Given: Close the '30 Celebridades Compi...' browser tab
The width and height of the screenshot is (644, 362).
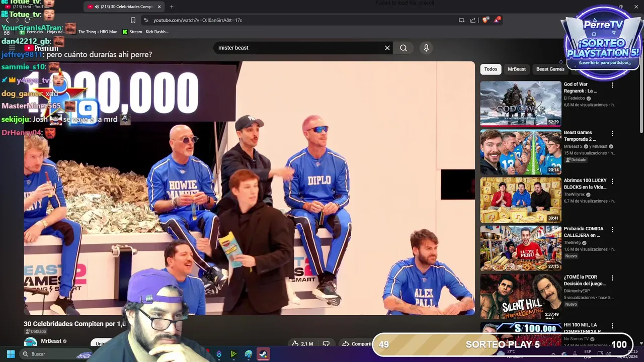Looking at the screenshot, I should point(159,7).
